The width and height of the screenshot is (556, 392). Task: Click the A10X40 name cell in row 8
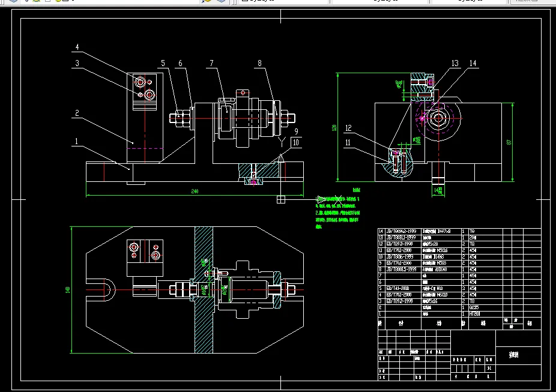[x=441, y=270]
